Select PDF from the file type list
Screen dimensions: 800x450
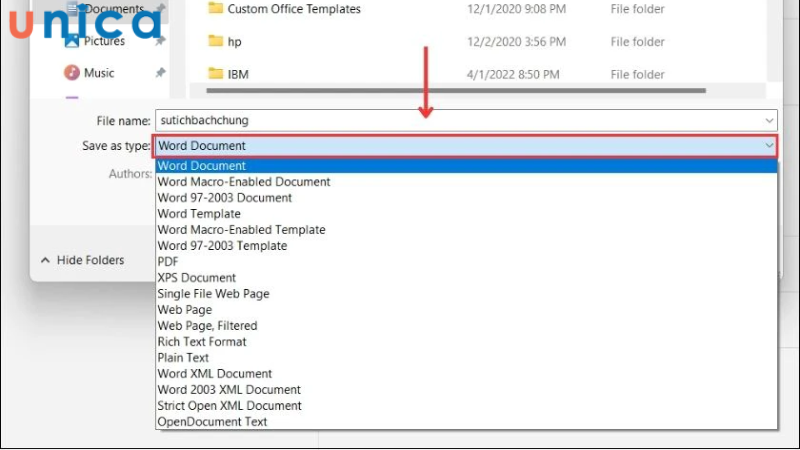tap(168, 262)
